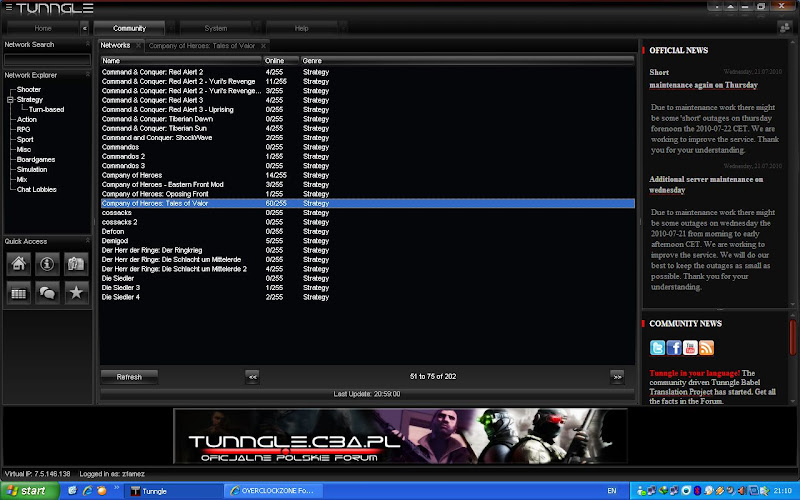Open Tunngle YouTube icon in Community News
The height and width of the screenshot is (500, 800).
(690, 347)
